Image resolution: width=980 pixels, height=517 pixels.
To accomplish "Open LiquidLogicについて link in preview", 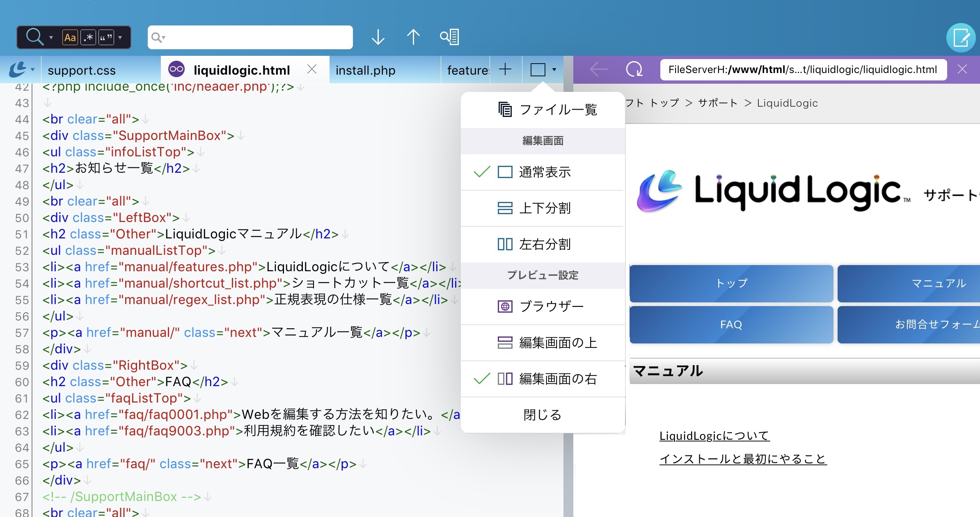I will point(714,436).
